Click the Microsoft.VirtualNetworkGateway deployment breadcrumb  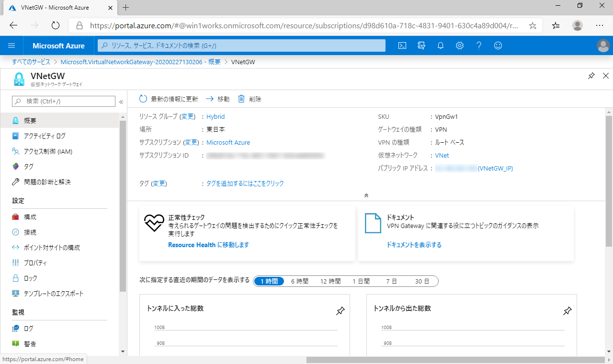coord(141,62)
